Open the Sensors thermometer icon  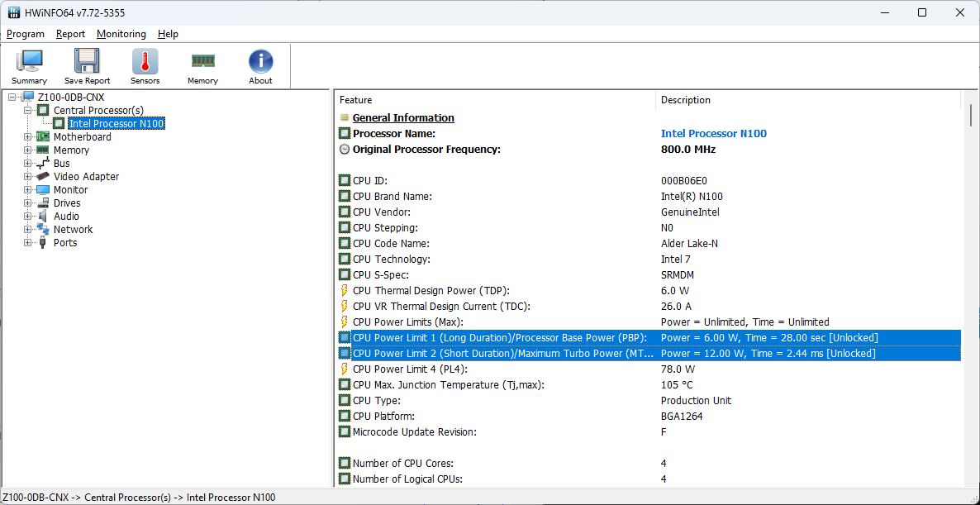tap(145, 61)
